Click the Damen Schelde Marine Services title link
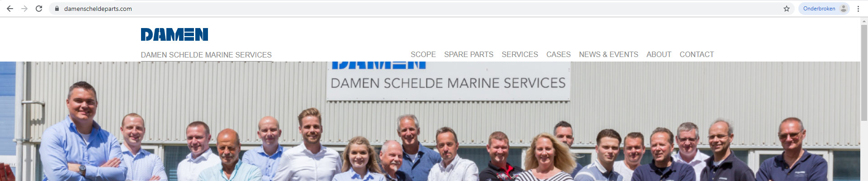The height and width of the screenshot is (181, 868). point(206,55)
